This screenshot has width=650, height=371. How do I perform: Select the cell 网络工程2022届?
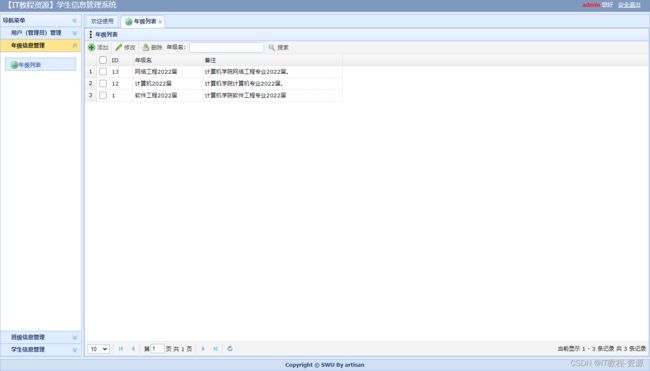(x=156, y=72)
